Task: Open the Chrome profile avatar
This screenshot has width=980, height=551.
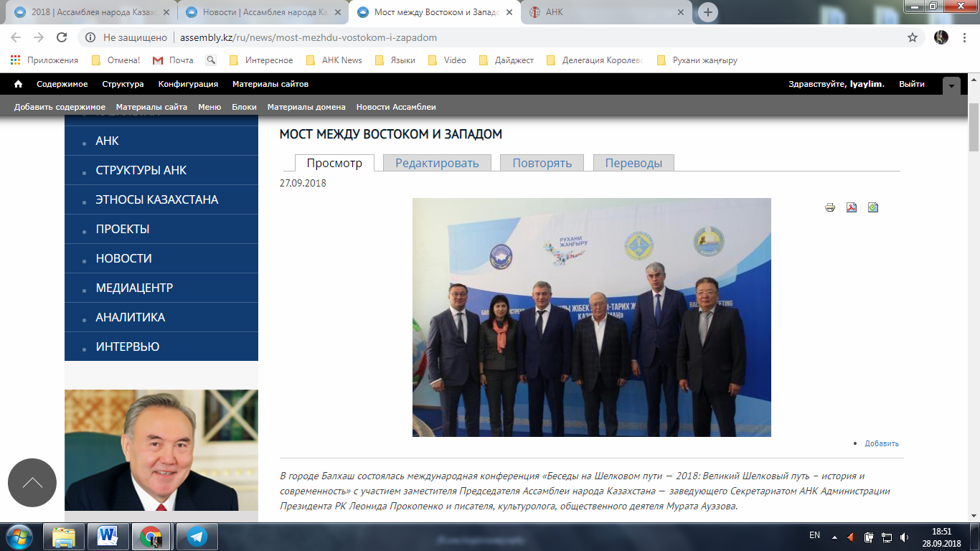Action: [941, 37]
